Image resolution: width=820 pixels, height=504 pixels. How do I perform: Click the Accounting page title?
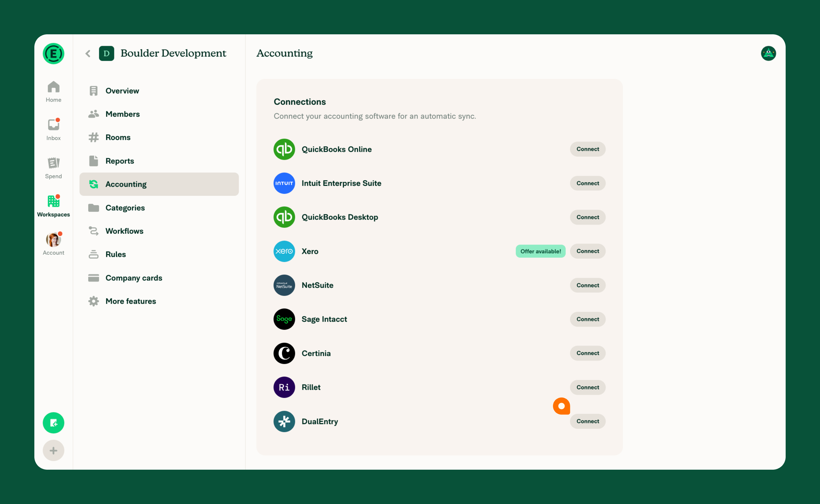[284, 53]
